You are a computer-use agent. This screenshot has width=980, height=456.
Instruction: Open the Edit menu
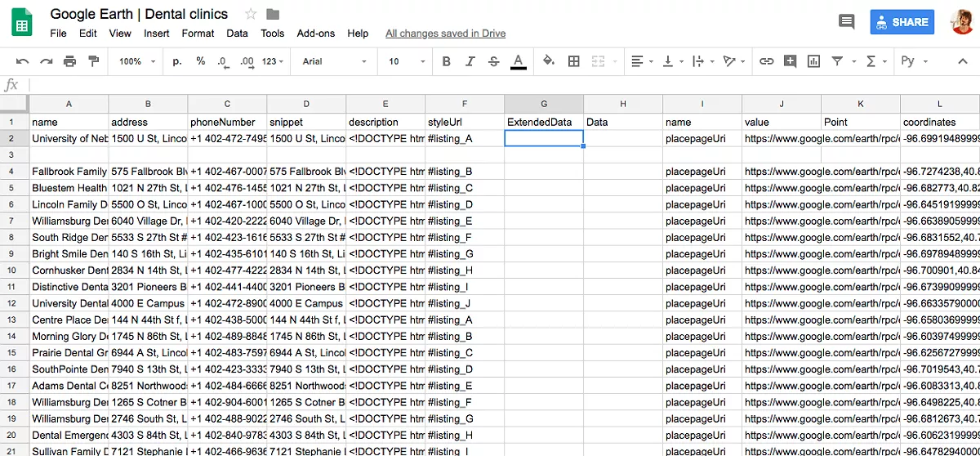[88, 34]
